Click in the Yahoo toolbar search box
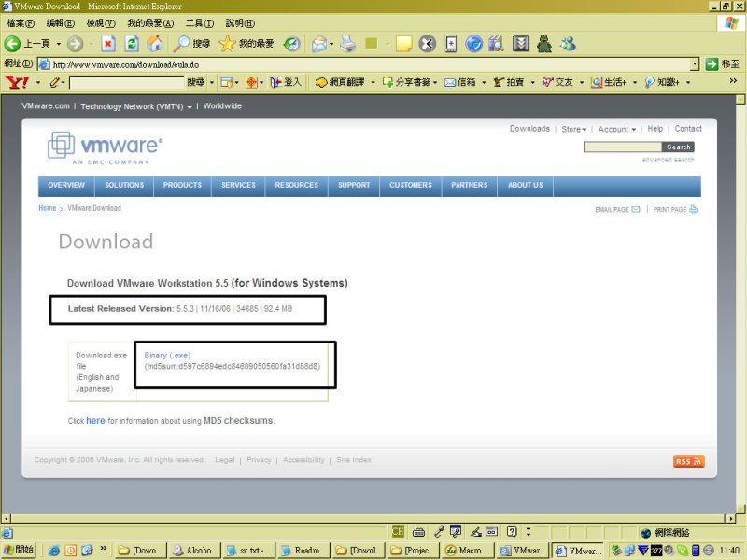This screenshot has width=747, height=560. 126,82
